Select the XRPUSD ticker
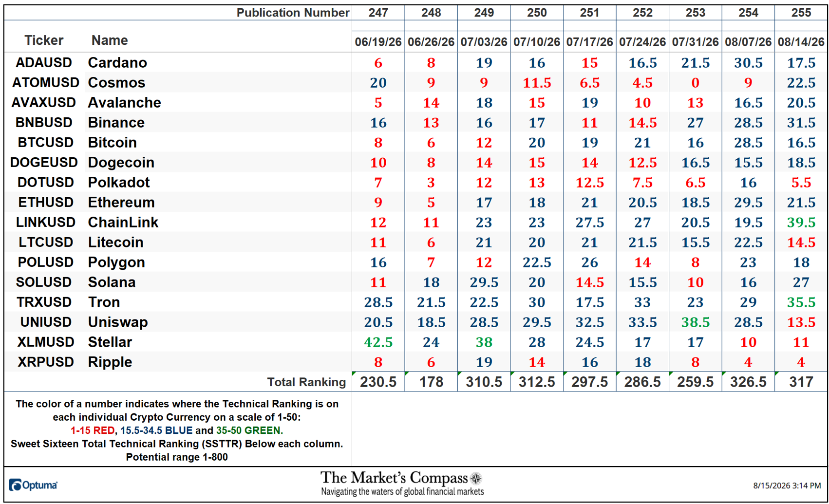 pyautogui.click(x=45, y=362)
